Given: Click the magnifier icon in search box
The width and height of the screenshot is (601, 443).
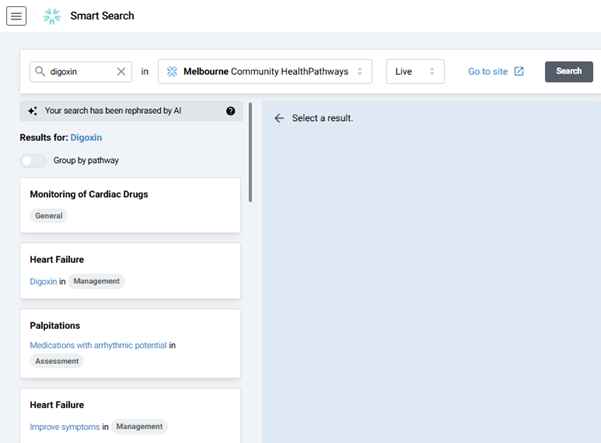Looking at the screenshot, I should click(x=39, y=71).
